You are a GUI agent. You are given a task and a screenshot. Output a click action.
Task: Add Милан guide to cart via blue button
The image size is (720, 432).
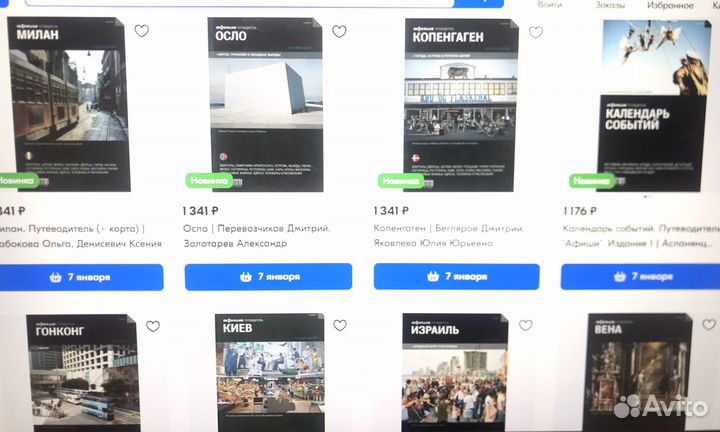[81, 277]
